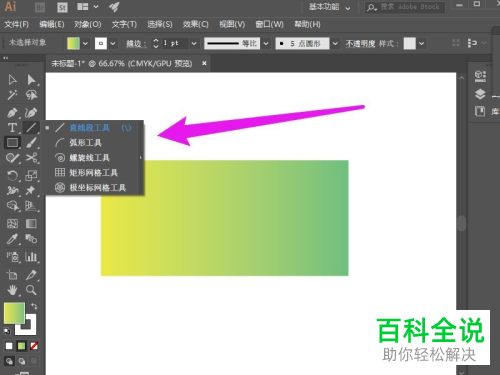Select the Mesh tool
The image size is (500, 375).
[12, 223]
